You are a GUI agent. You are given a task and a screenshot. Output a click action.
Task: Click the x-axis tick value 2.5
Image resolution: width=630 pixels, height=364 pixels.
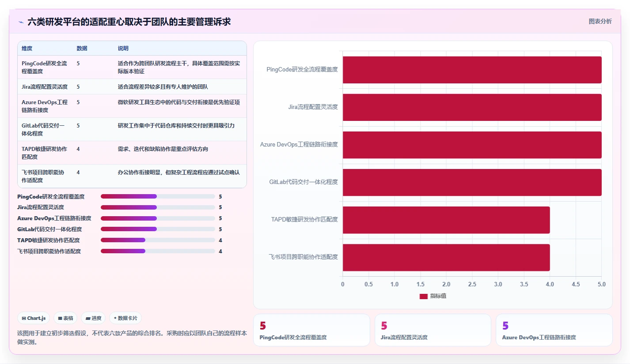(472, 284)
